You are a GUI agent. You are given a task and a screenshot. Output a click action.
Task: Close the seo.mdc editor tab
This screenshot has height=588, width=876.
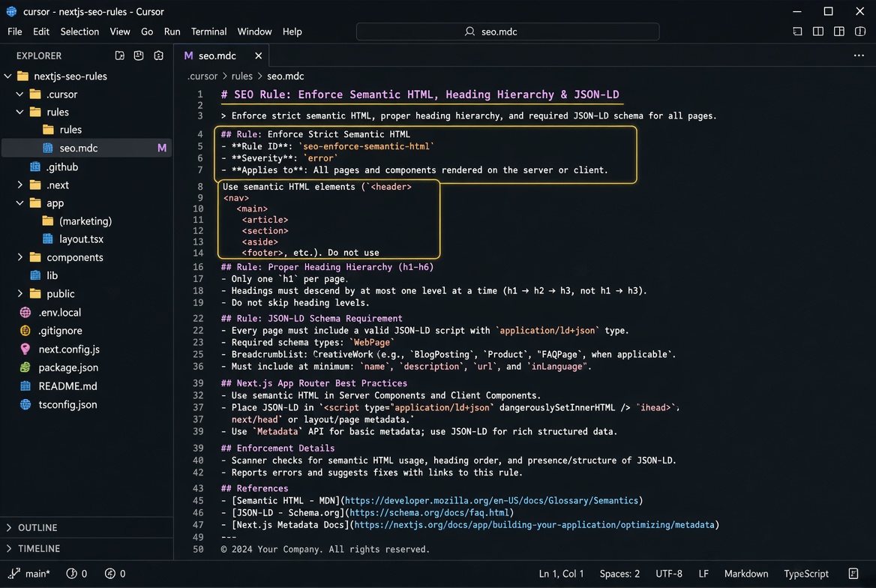pos(258,55)
